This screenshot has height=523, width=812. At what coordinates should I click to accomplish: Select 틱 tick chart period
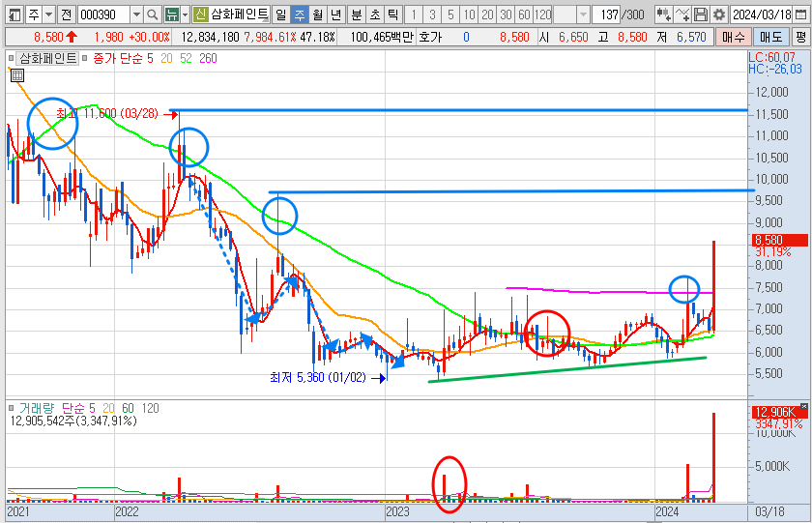point(393,15)
